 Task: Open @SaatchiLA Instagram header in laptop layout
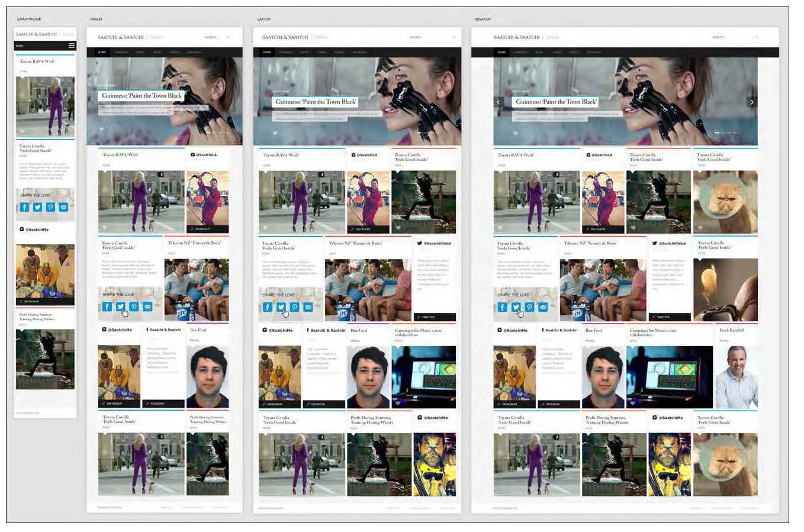(365, 155)
